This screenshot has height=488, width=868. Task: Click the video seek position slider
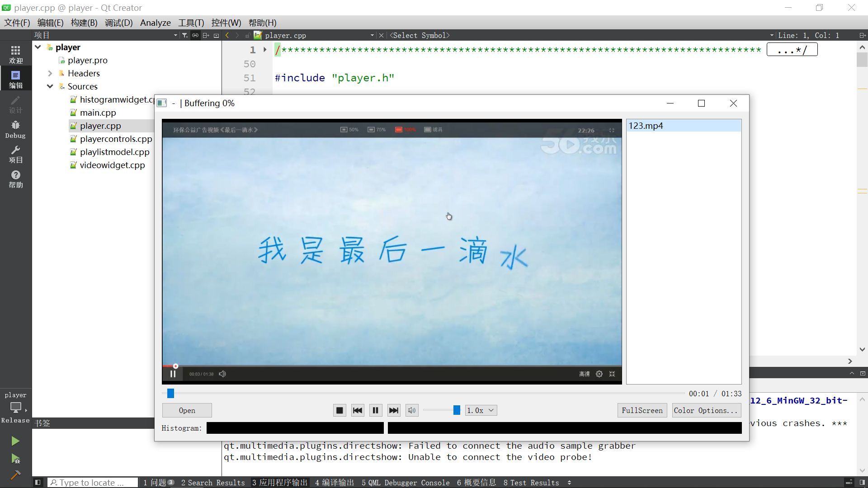click(x=170, y=394)
